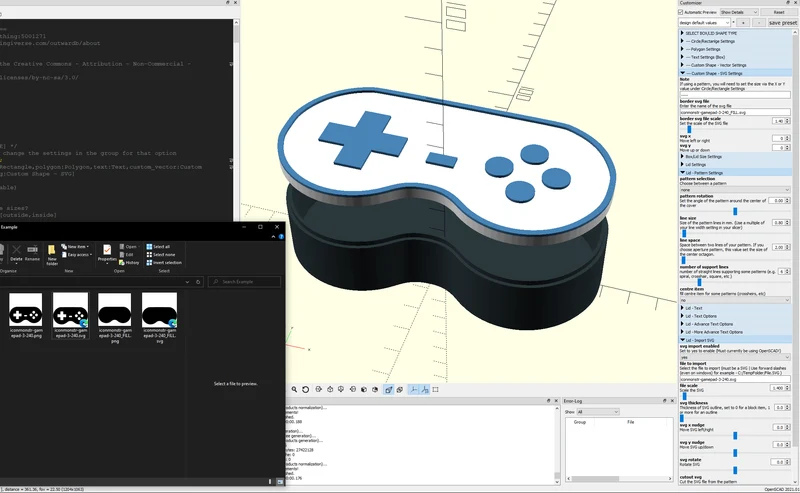Click History in the Explorer ribbon
Screen dimensions: 800x493
(x=129, y=263)
